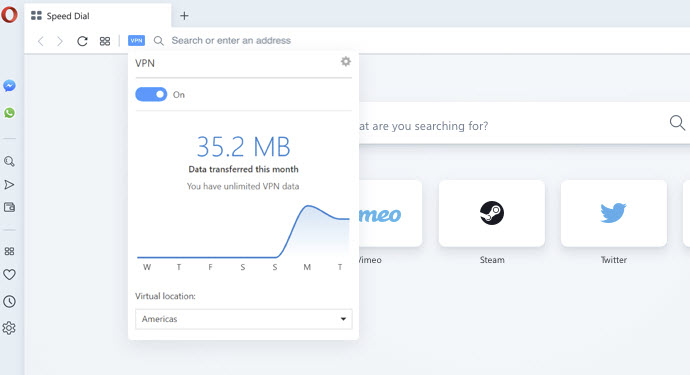Open WhatsApp in the sidebar
The width and height of the screenshot is (690, 375).
click(9, 113)
